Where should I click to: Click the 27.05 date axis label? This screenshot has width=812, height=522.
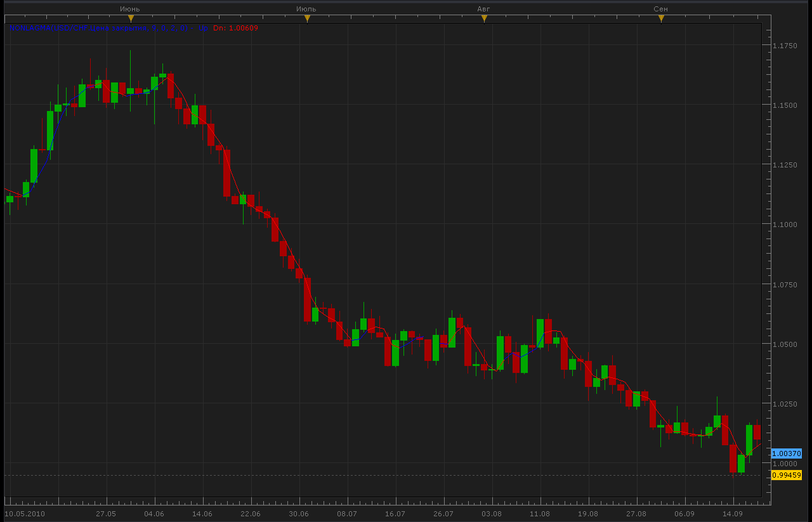coord(106,514)
